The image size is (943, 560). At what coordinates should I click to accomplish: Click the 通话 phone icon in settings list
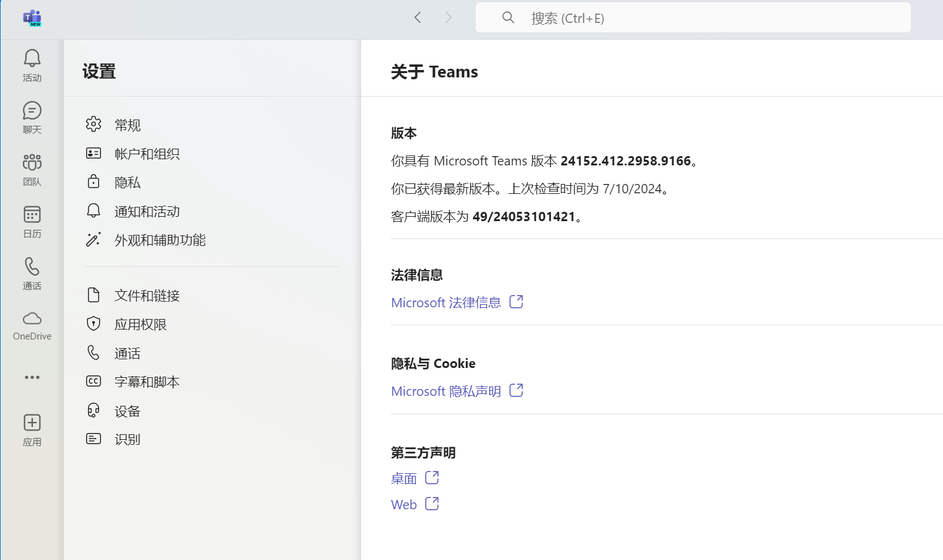click(x=94, y=352)
